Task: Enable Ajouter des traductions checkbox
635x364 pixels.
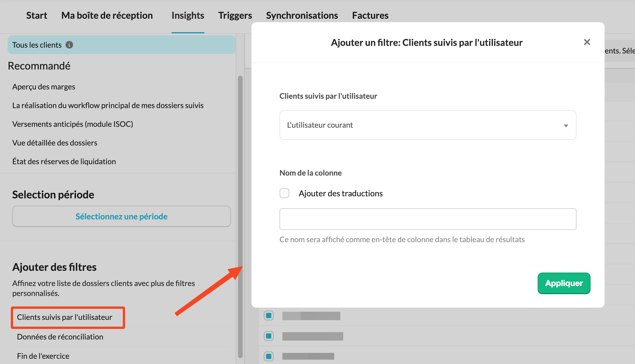Action: click(x=284, y=193)
